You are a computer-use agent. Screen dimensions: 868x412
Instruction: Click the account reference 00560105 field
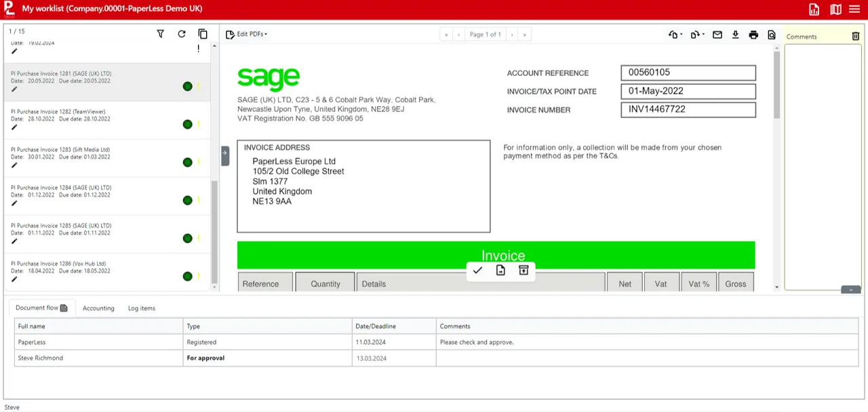tap(688, 73)
